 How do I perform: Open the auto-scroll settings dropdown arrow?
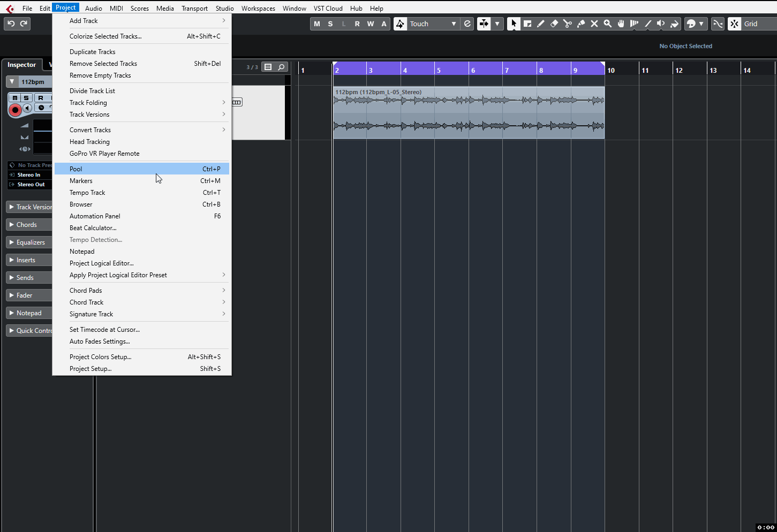coord(497,24)
